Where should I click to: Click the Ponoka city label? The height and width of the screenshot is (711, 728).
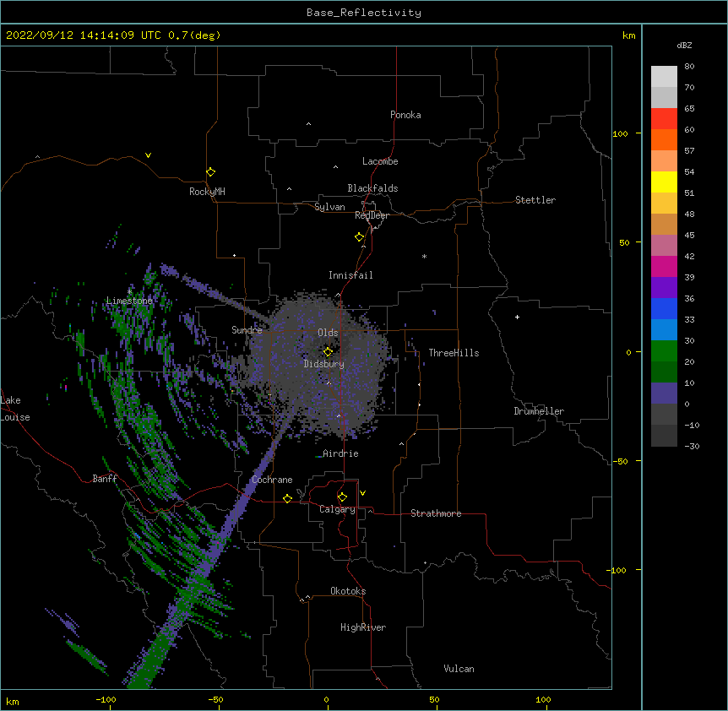tap(405, 115)
